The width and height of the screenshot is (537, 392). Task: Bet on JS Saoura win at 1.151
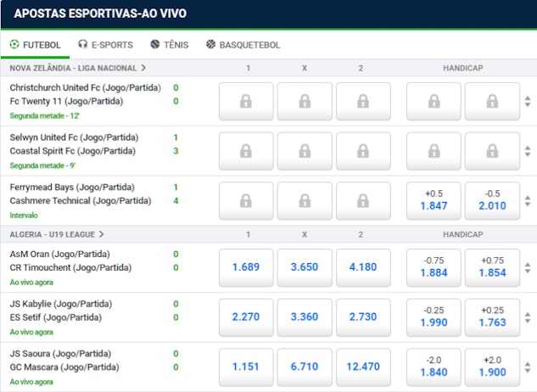[246, 367]
